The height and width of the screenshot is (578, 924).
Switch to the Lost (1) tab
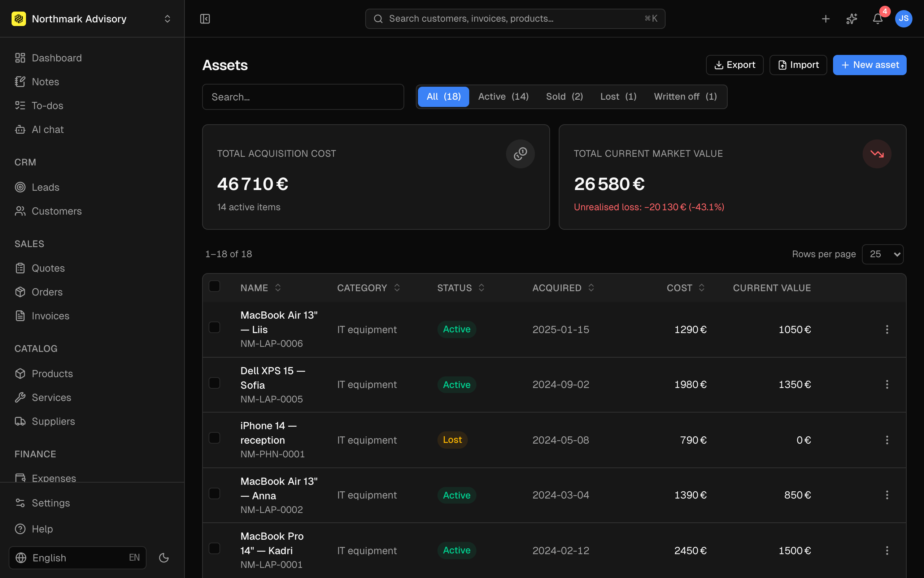[x=618, y=97]
